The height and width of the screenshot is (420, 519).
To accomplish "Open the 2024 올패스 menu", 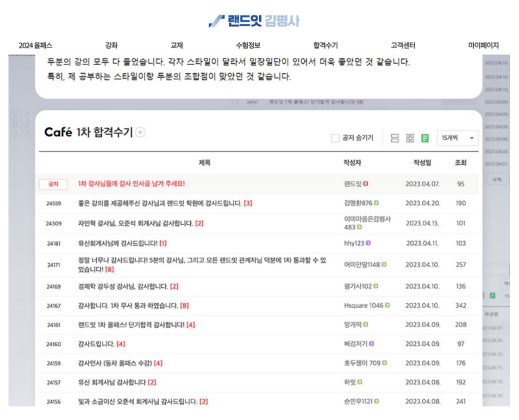I will (x=35, y=45).
